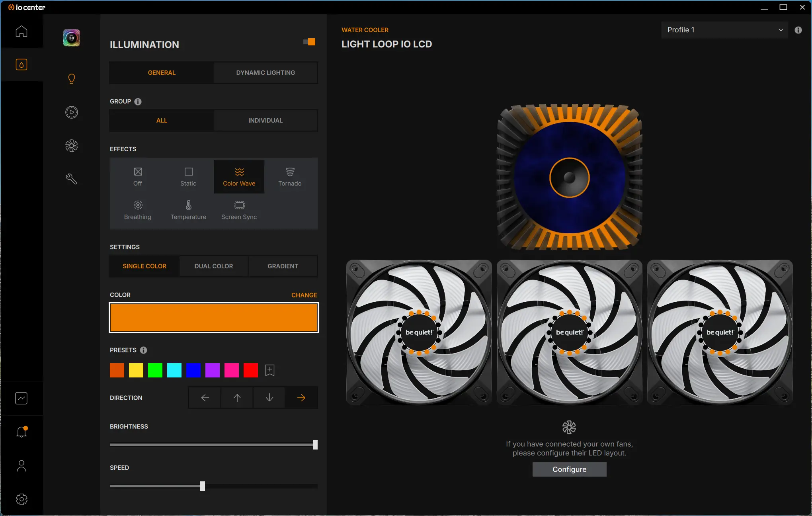The height and width of the screenshot is (516, 812).
Task: Switch to the General tab
Action: tap(162, 72)
